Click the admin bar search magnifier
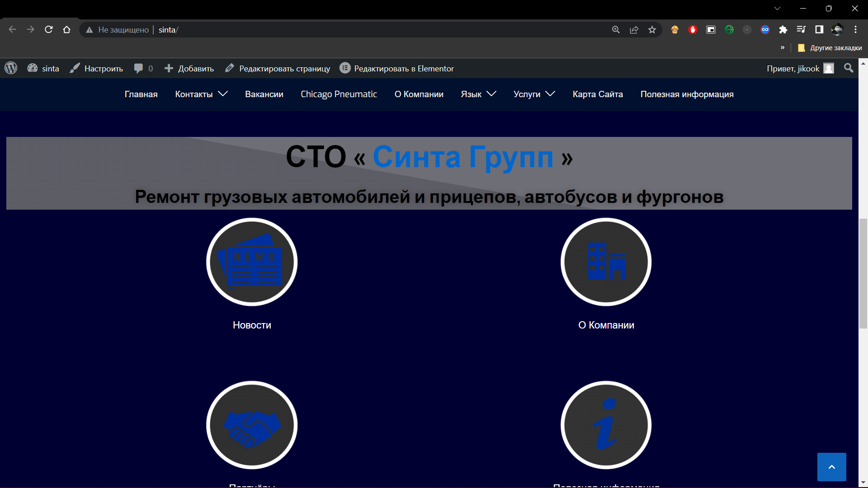This screenshot has width=868, height=488. tap(849, 68)
